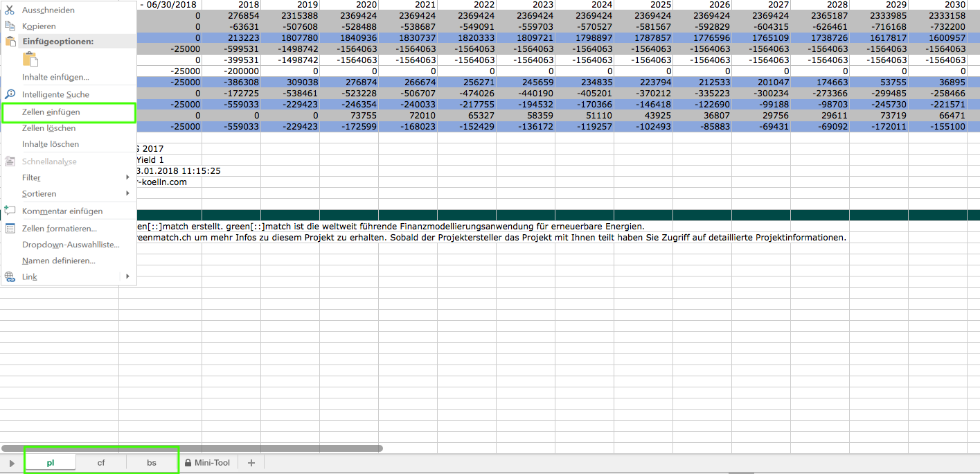Add a new sheet with plus icon
The height and width of the screenshot is (474, 980).
click(251, 463)
